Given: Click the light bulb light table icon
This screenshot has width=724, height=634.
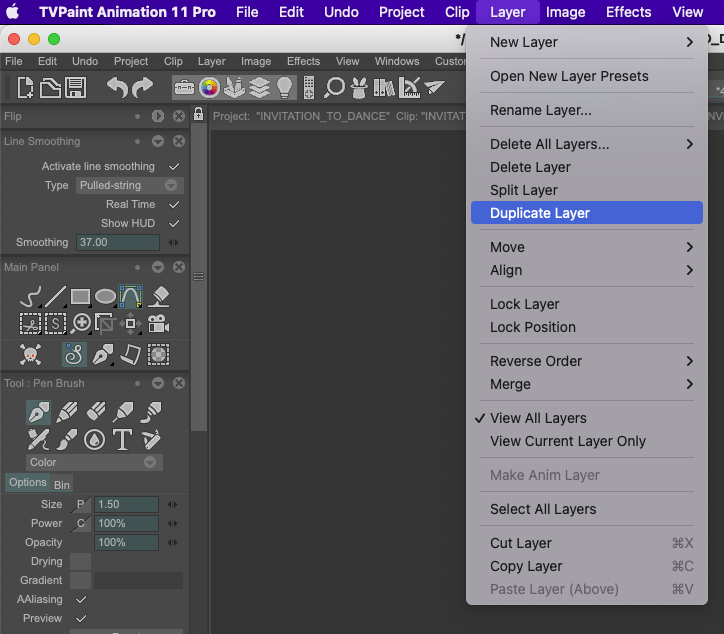Looking at the screenshot, I should coord(284,87).
